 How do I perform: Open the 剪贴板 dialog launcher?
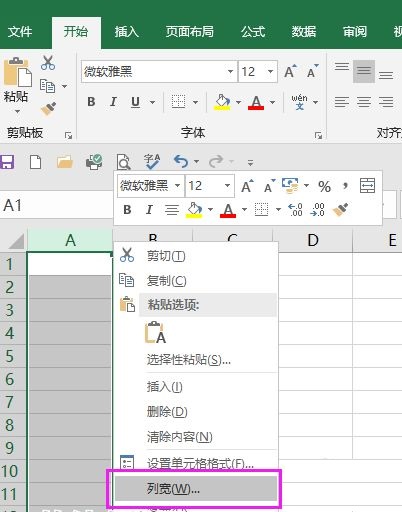click(x=68, y=135)
